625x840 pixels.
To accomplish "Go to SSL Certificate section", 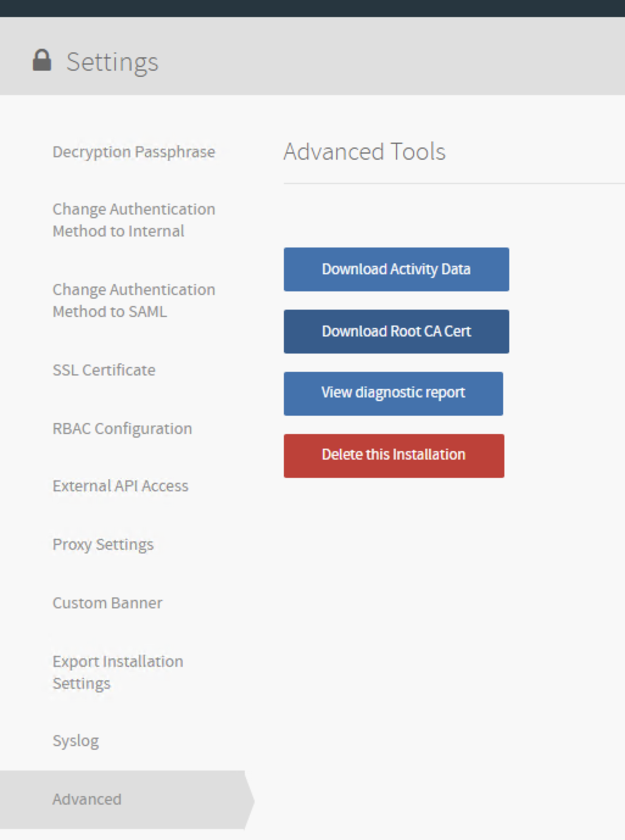I will pos(104,370).
